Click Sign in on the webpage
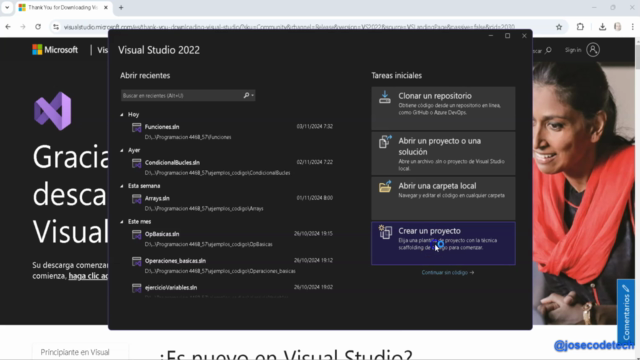This screenshot has height=360, width=640. pyautogui.click(x=573, y=50)
